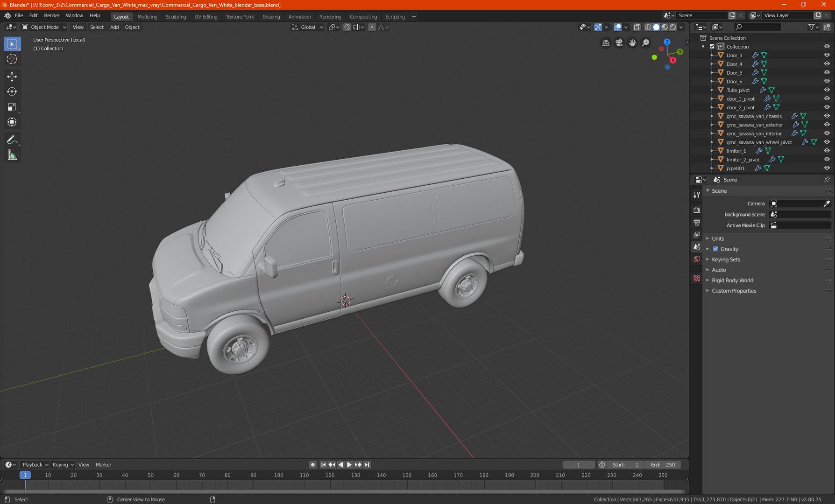Jump to the end frame
This screenshot has width=835, height=504.
coord(367,465)
